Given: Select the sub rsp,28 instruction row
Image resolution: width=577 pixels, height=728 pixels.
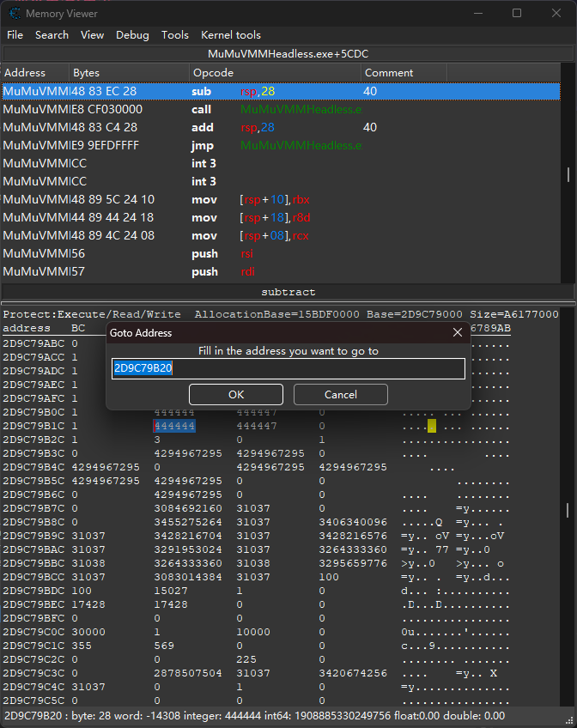Looking at the screenshot, I should pos(281,91).
